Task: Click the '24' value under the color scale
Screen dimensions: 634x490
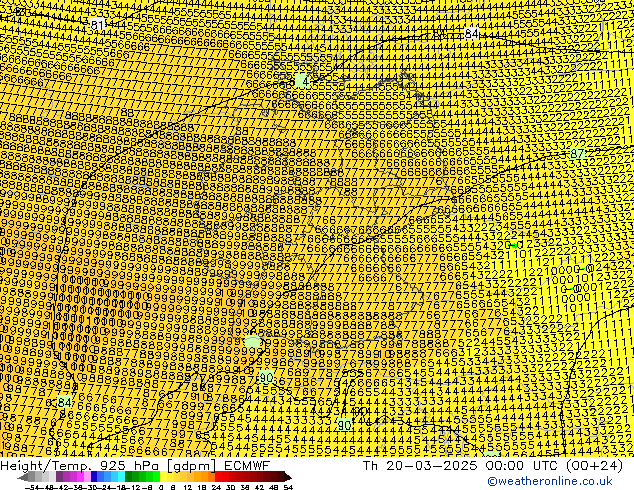Action: [216, 487]
